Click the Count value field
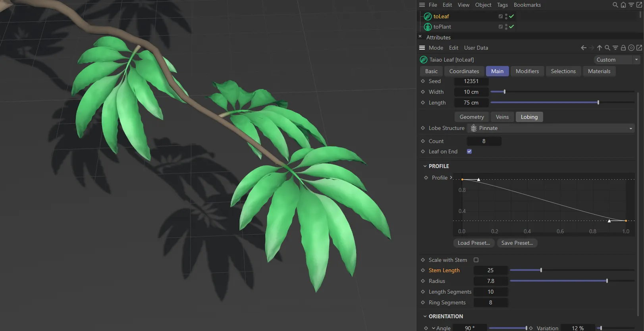This screenshot has width=644, height=331. click(484, 141)
